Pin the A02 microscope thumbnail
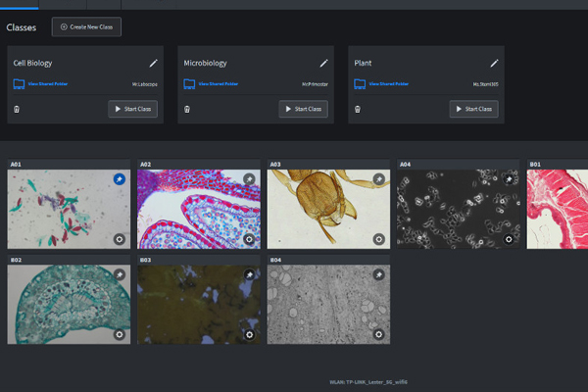This screenshot has height=392, width=588. (249, 179)
